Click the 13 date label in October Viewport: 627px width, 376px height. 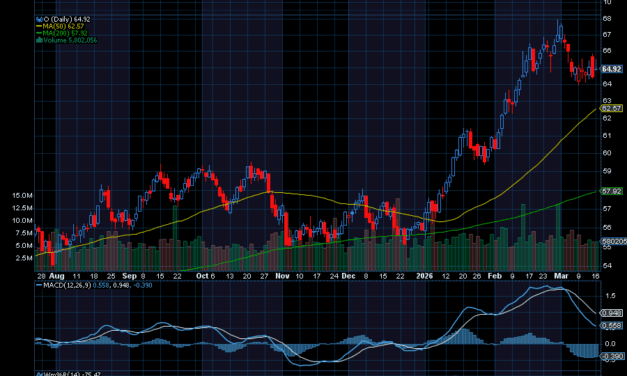click(x=230, y=276)
